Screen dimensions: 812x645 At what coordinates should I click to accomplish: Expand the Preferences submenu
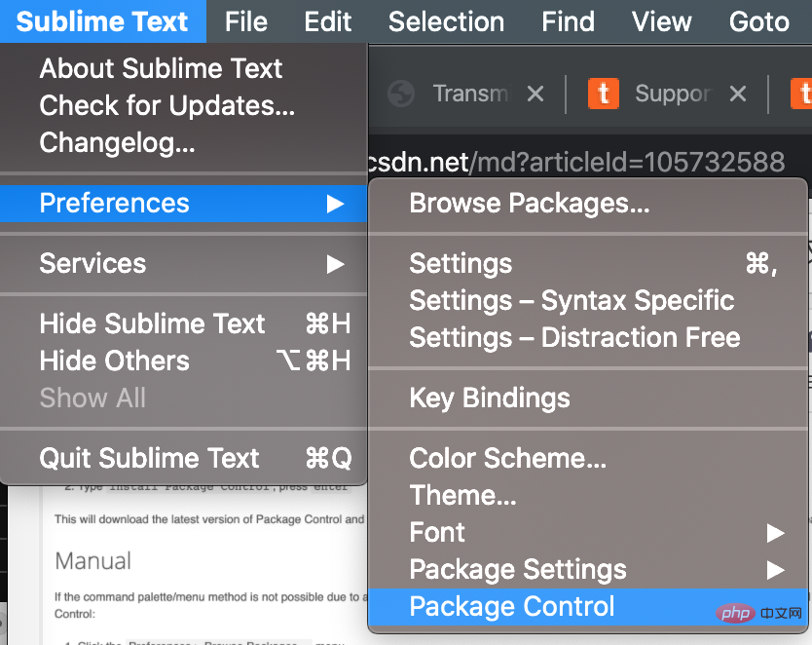184,203
